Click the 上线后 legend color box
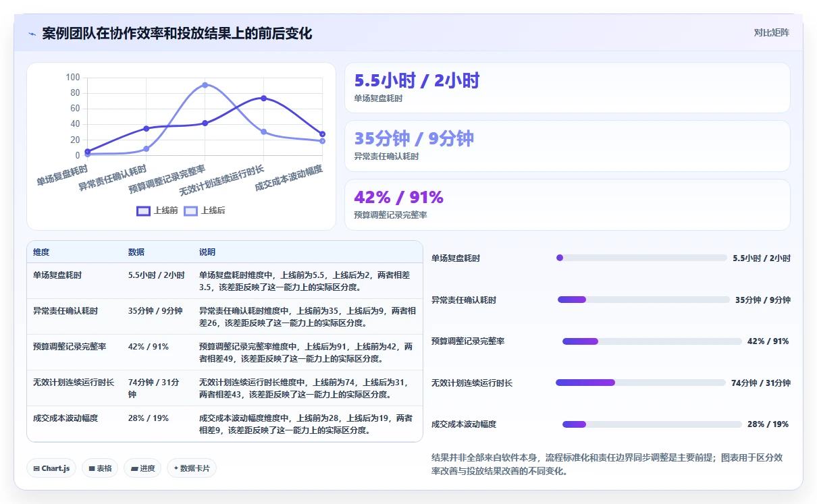The height and width of the screenshot is (504, 817). (190, 211)
